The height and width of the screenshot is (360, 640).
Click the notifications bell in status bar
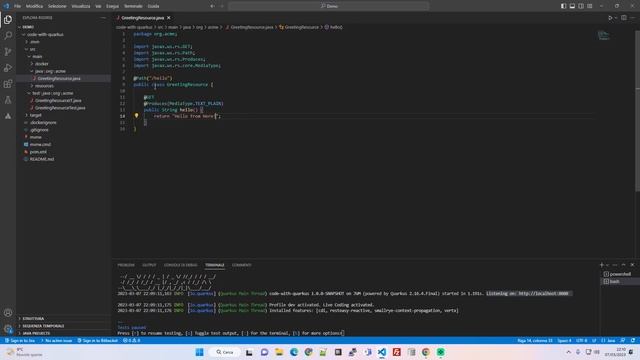pyautogui.click(x=633, y=340)
